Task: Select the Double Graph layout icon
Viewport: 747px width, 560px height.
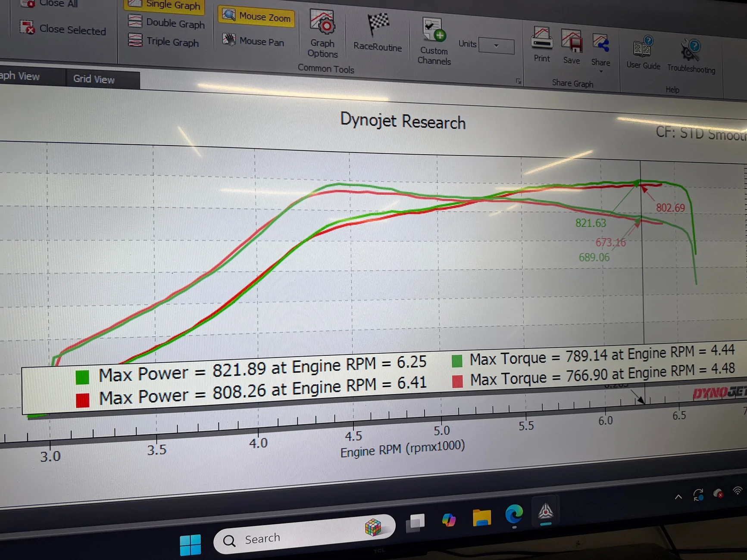Action: 135,21
